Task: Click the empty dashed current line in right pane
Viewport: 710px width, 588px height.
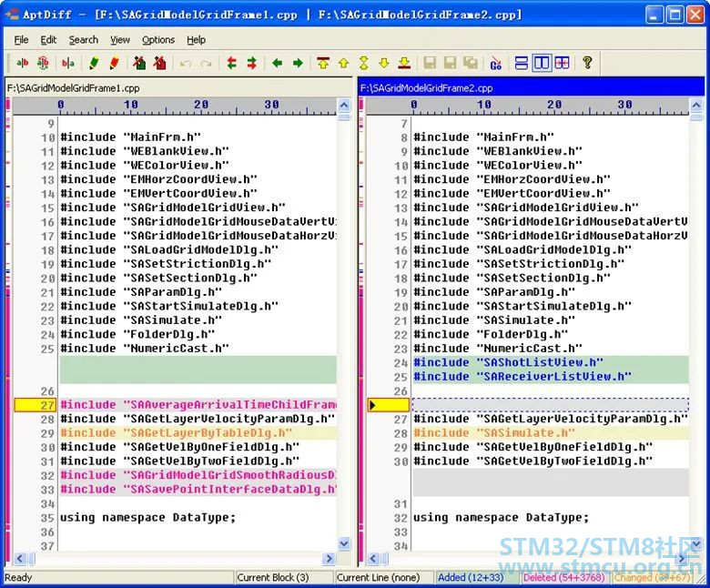Action: pyautogui.click(x=551, y=405)
